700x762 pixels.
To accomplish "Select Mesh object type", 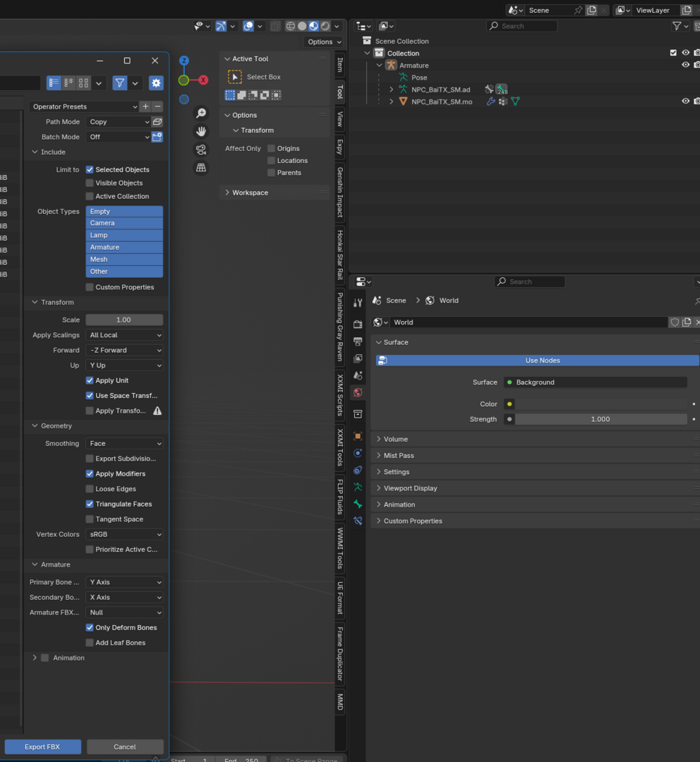I will click(x=124, y=260).
